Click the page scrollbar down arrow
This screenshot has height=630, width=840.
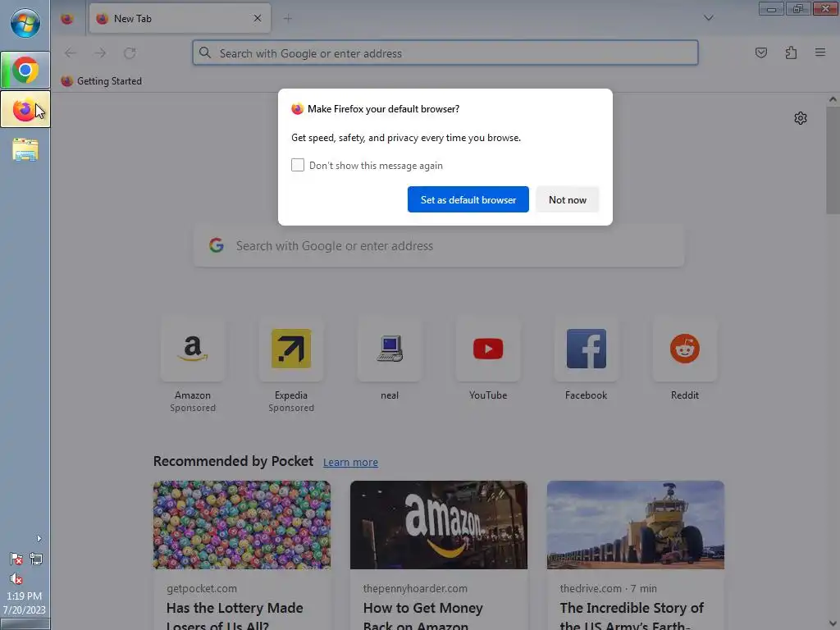click(833, 624)
